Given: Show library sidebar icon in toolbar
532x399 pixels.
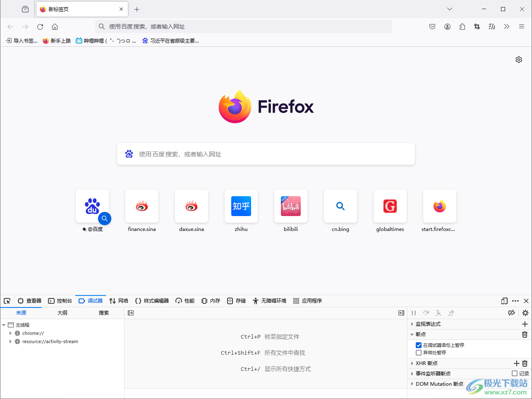Looking at the screenshot, I should (x=492, y=26).
